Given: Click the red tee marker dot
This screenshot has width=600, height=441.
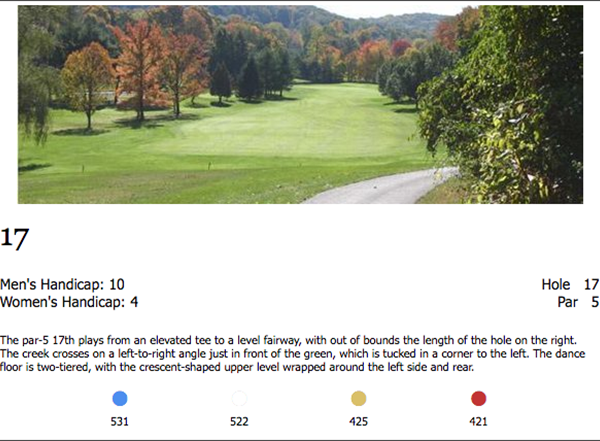Looking at the screenshot, I should pyautogui.click(x=478, y=399).
